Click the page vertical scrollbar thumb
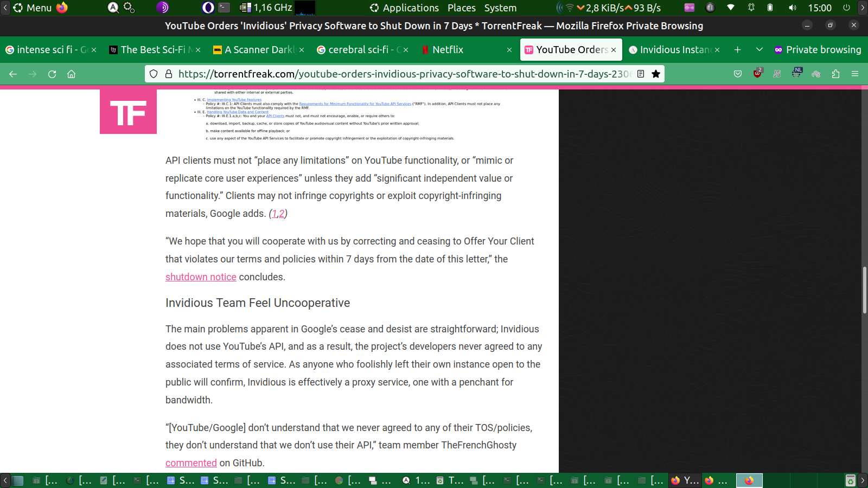This screenshot has width=868, height=488. point(865,290)
